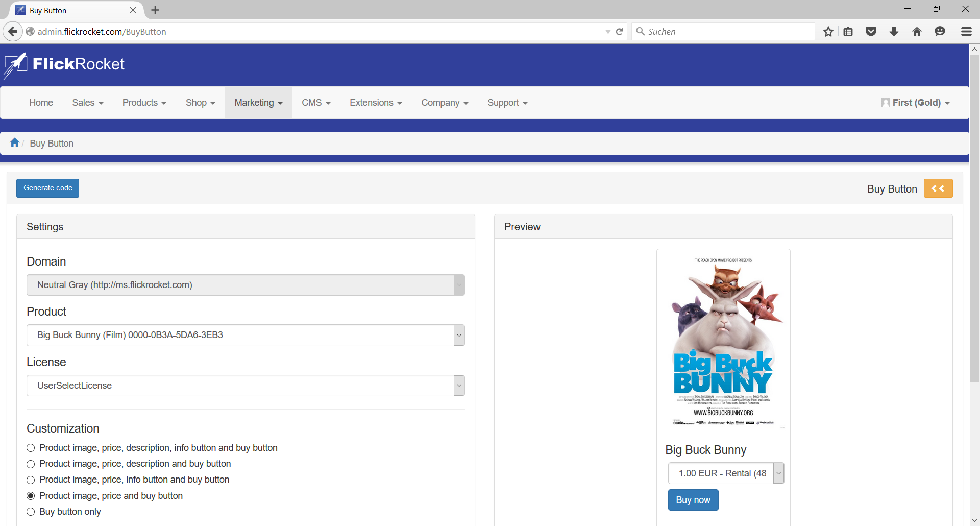Click the Big Buck Bunny title text

point(705,450)
